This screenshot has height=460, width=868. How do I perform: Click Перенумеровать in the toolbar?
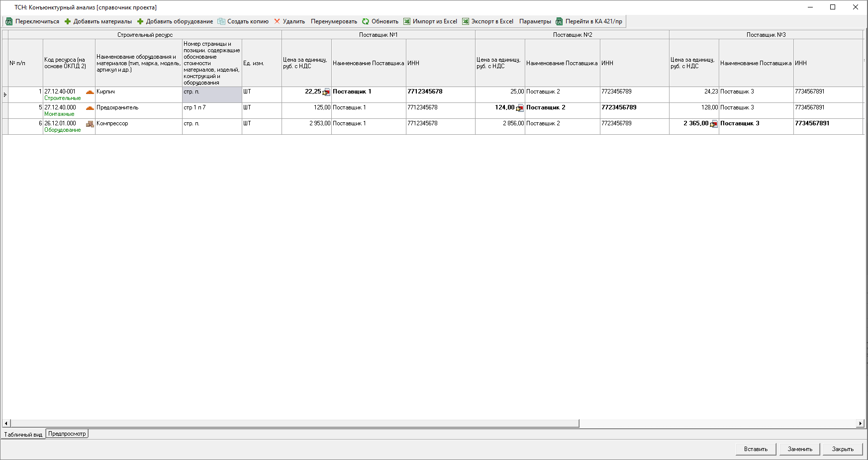click(334, 21)
